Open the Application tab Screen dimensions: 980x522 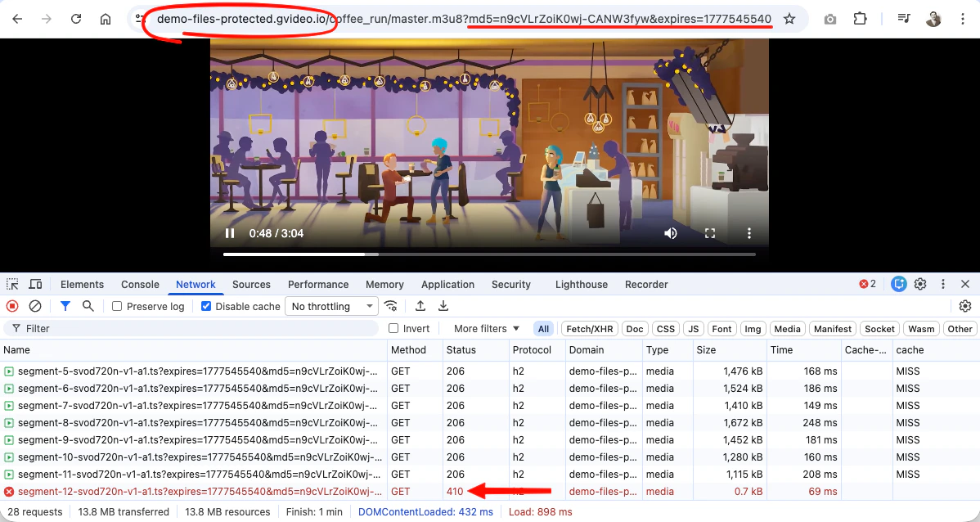pos(447,285)
